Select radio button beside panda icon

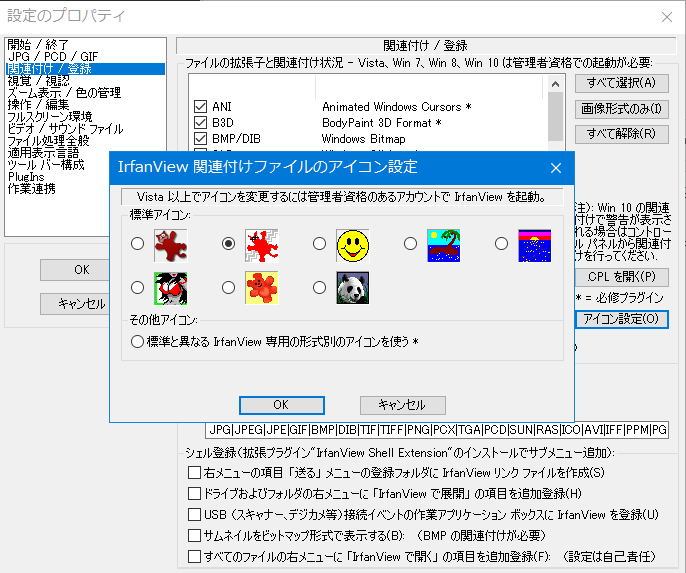[x=319, y=287]
